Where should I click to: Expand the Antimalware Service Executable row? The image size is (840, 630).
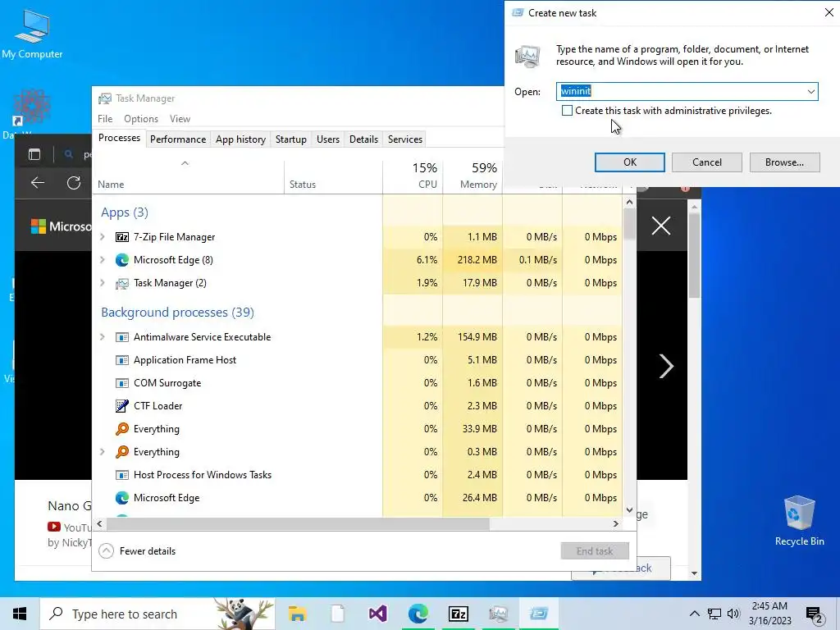(103, 337)
